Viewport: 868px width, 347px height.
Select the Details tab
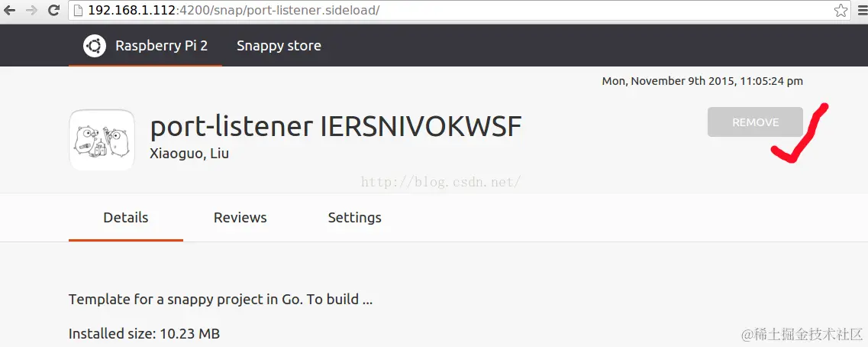point(126,217)
